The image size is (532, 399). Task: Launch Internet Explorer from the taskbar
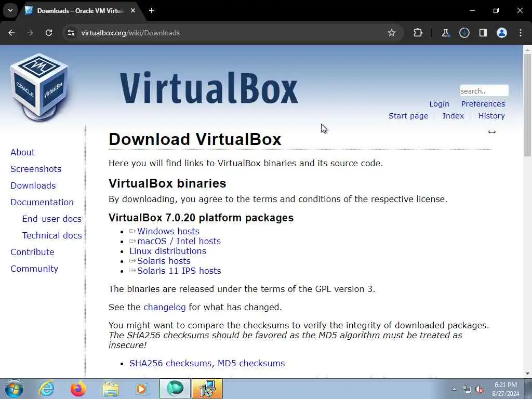point(46,389)
